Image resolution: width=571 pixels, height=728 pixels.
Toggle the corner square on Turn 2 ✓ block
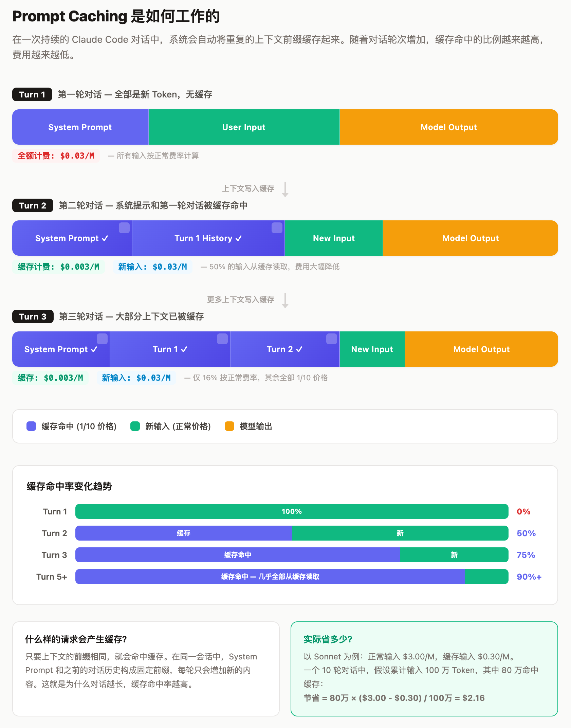(x=332, y=339)
